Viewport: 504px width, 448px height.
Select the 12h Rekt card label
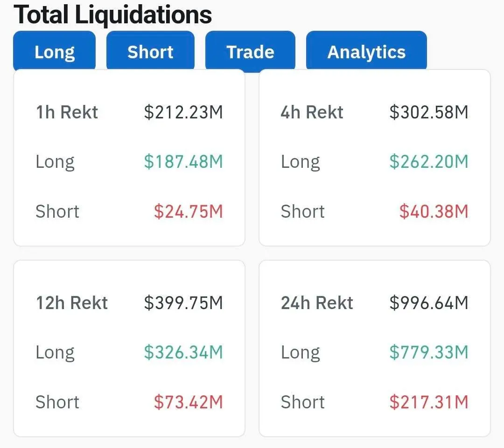coord(72,303)
